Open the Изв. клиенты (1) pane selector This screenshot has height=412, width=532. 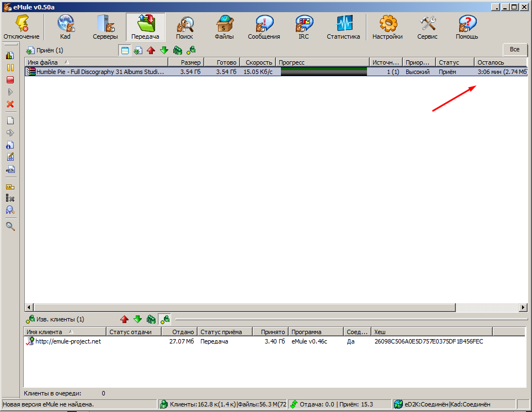coord(55,319)
